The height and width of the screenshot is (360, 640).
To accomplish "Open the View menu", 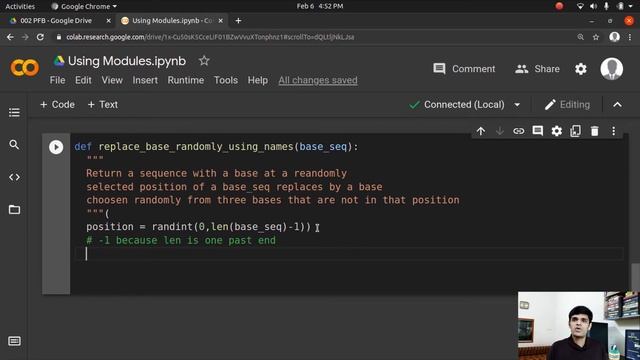I will tap(112, 80).
